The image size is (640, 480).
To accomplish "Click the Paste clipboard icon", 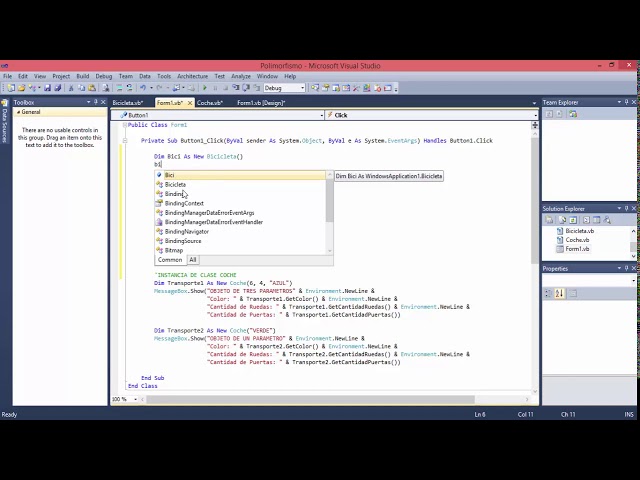I will 92,88.
